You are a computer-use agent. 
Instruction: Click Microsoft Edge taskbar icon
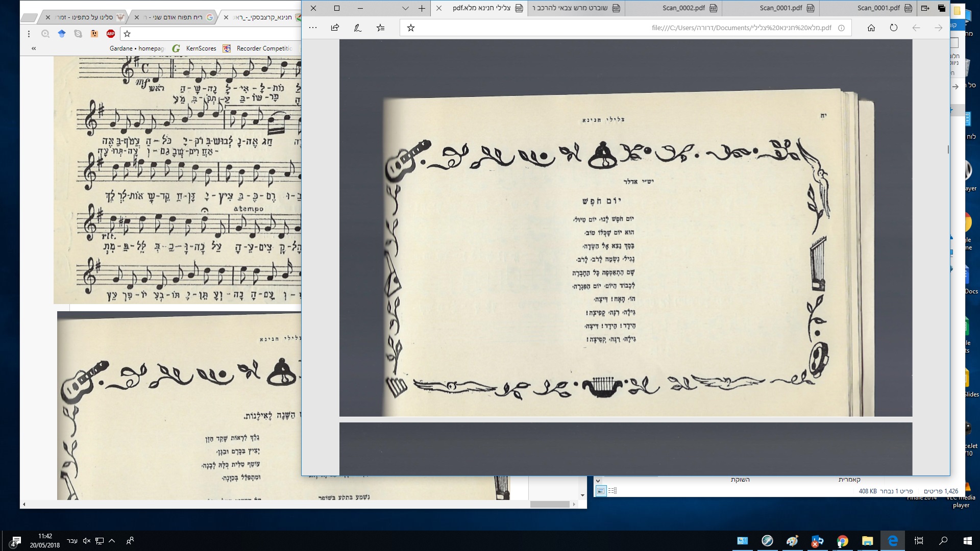coord(893,541)
